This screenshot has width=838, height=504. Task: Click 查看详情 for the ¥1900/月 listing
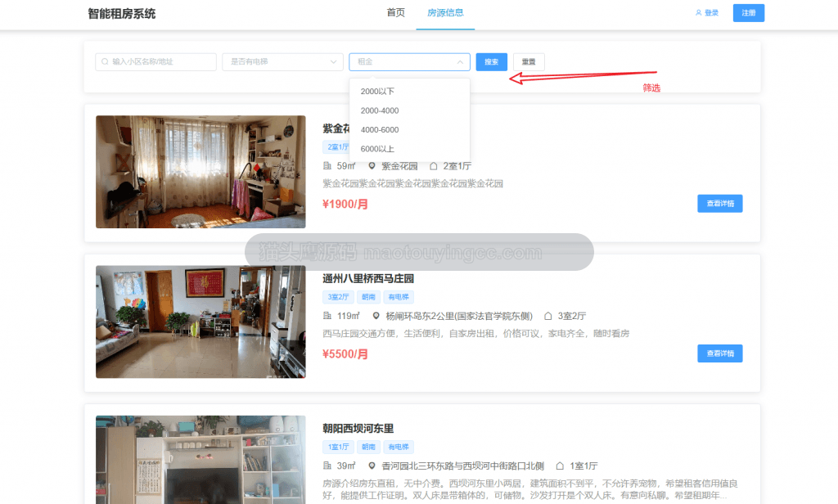[x=720, y=204]
